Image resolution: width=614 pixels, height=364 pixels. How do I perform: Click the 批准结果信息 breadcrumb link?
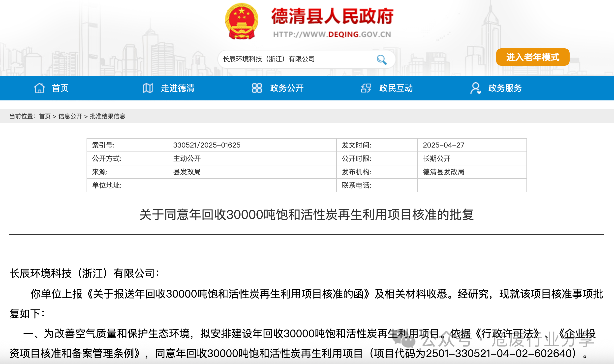tap(108, 116)
